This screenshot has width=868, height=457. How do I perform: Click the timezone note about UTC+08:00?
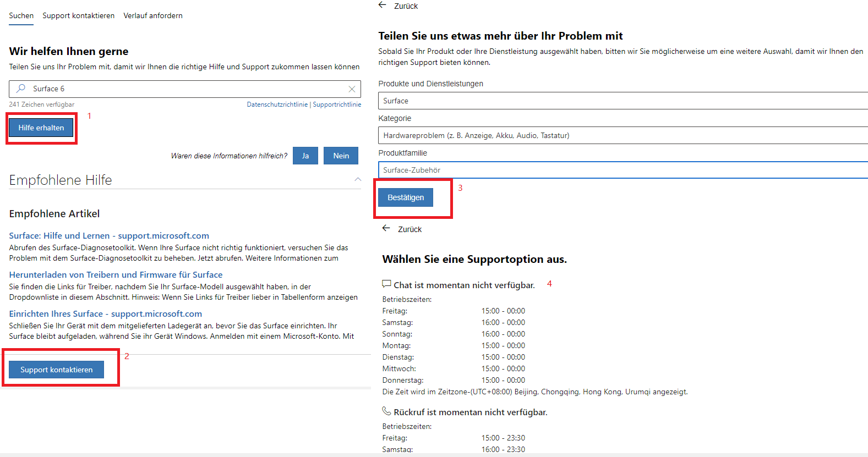pos(535,392)
